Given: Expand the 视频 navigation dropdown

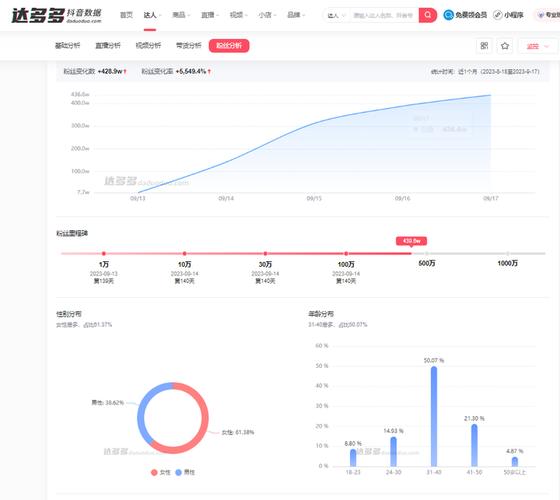Looking at the screenshot, I should (238, 15).
